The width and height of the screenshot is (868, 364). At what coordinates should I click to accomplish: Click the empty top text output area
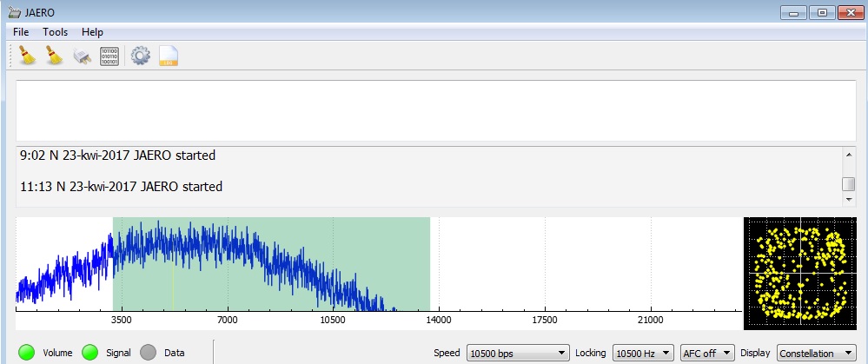(x=435, y=110)
